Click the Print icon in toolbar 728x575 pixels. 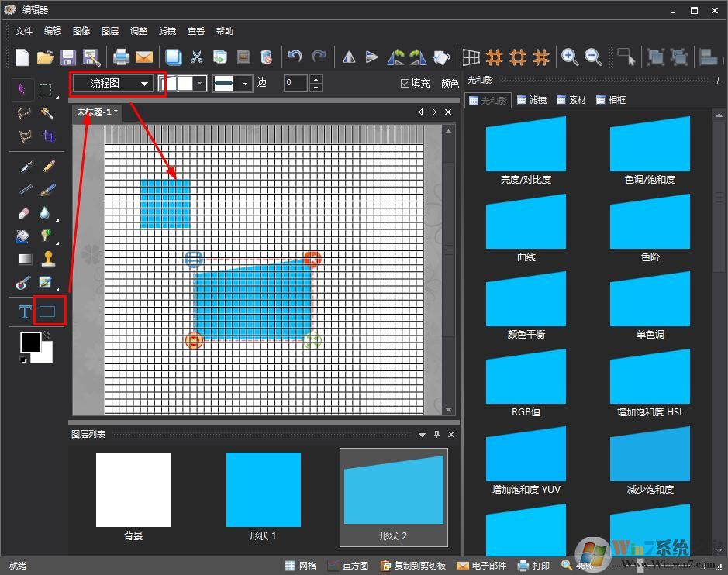(121, 57)
